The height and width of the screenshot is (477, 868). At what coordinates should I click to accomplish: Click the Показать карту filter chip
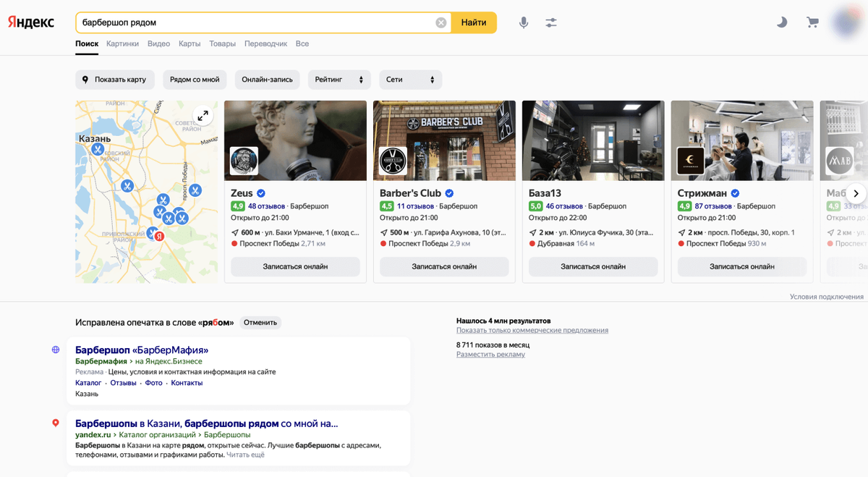tap(114, 80)
